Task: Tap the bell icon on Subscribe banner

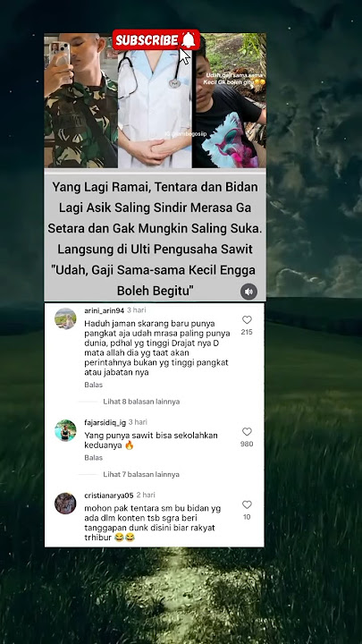Action: click(x=189, y=40)
